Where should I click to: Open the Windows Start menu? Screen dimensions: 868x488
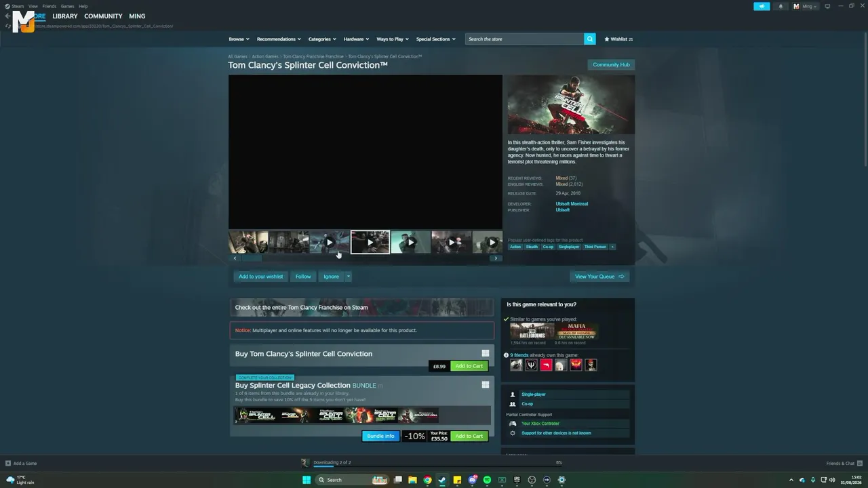point(307,480)
